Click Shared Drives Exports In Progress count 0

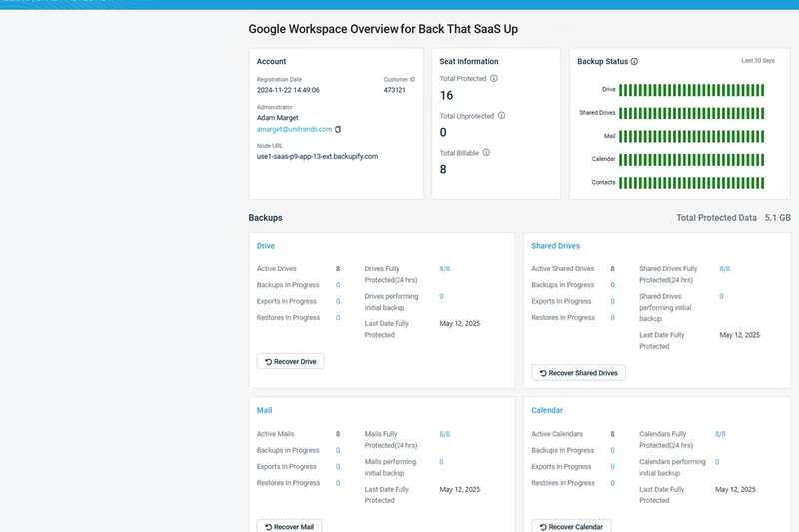612,301
